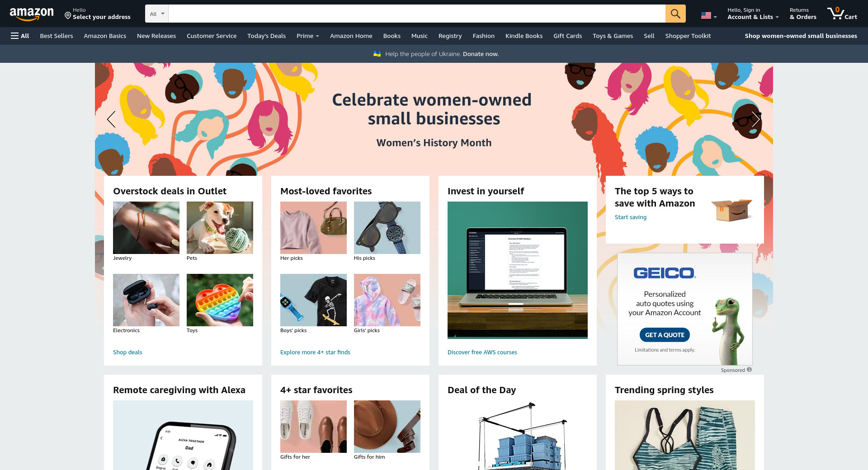Open the shopping cart icon

842,14
